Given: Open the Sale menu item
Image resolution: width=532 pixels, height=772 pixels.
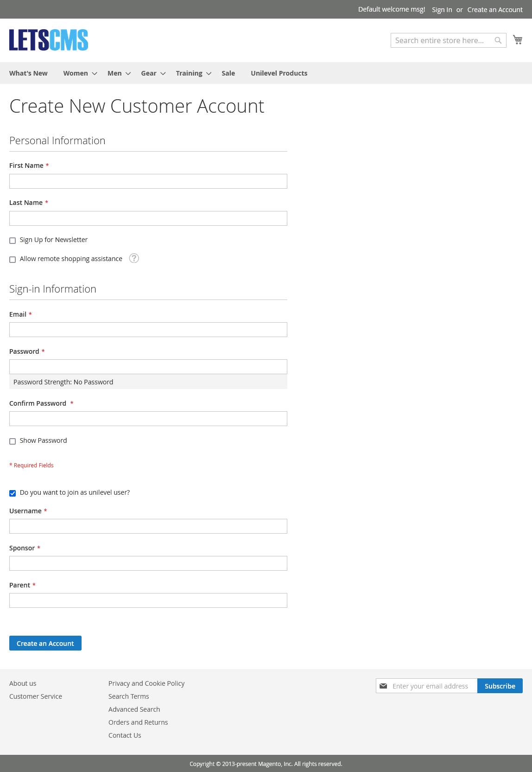Looking at the screenshot, I should click(228, 73).
